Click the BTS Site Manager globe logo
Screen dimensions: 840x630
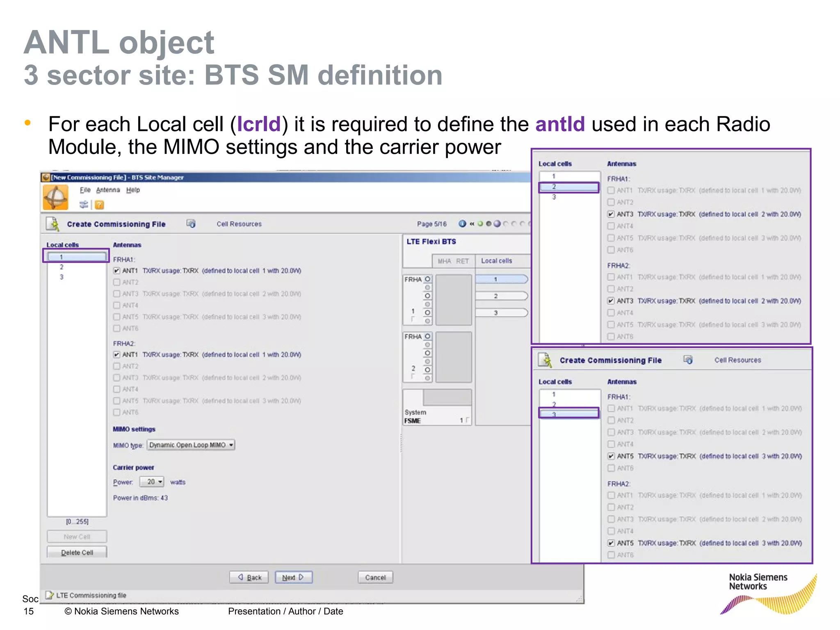pyautogui.click(x=55, y=197)
